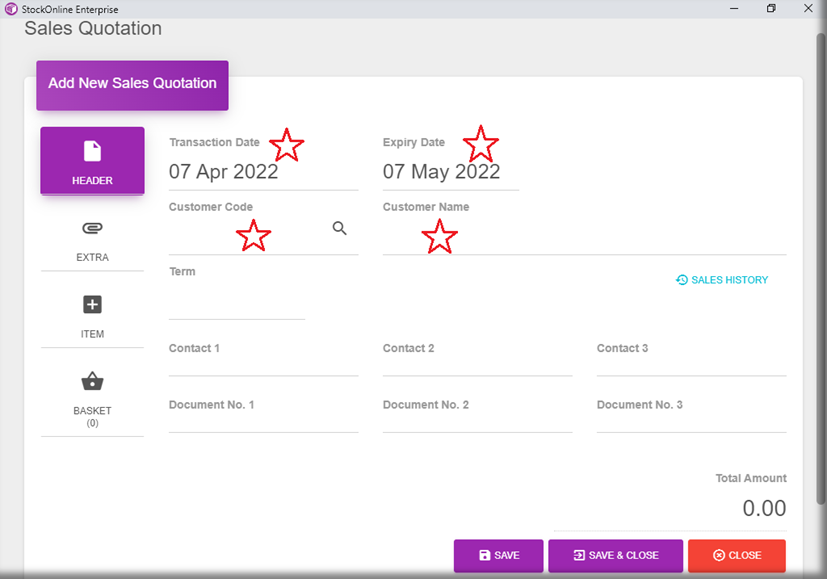
Task: Focus the Contact 3 input
Action: click(691, 365)
